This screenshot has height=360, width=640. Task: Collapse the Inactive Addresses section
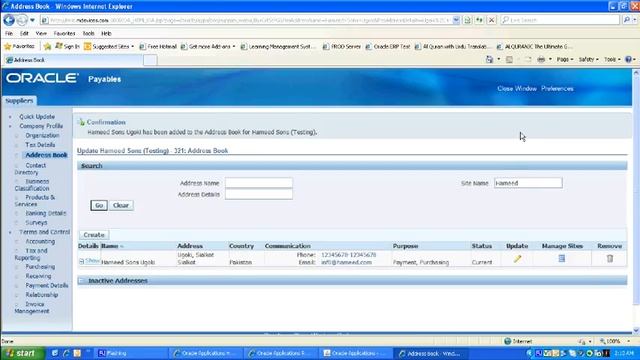[x=82, y=281]
